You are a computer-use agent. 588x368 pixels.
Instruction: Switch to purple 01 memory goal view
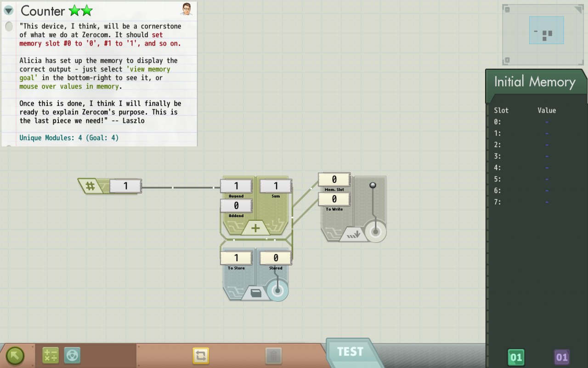point(562,357)
